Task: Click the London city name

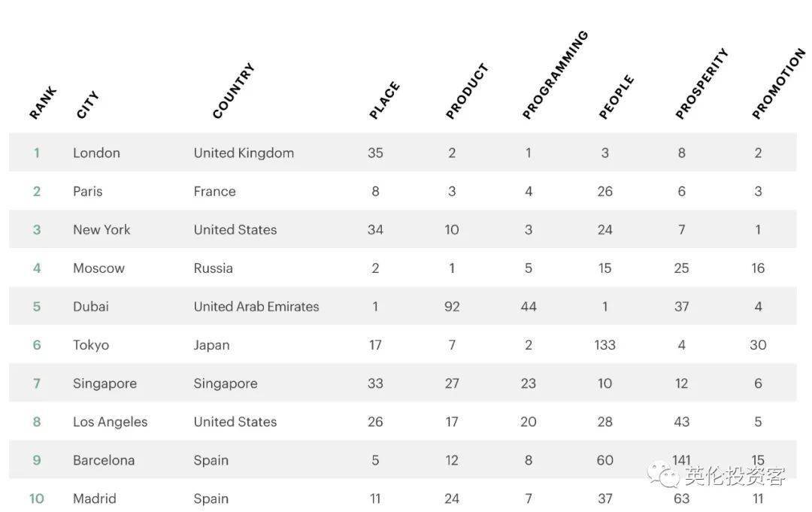Action: [x=96, y=153]
